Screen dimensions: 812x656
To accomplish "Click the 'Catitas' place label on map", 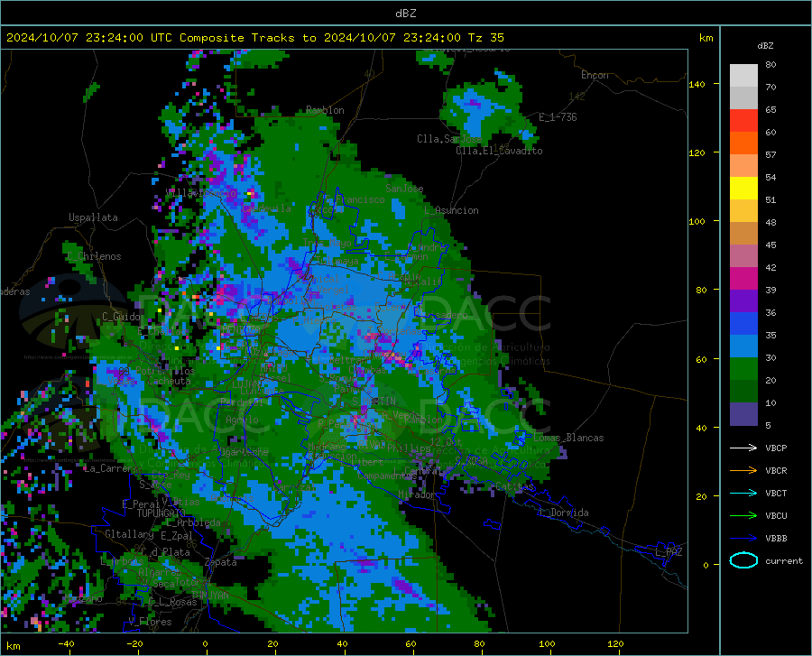I will tap(515, 486).
